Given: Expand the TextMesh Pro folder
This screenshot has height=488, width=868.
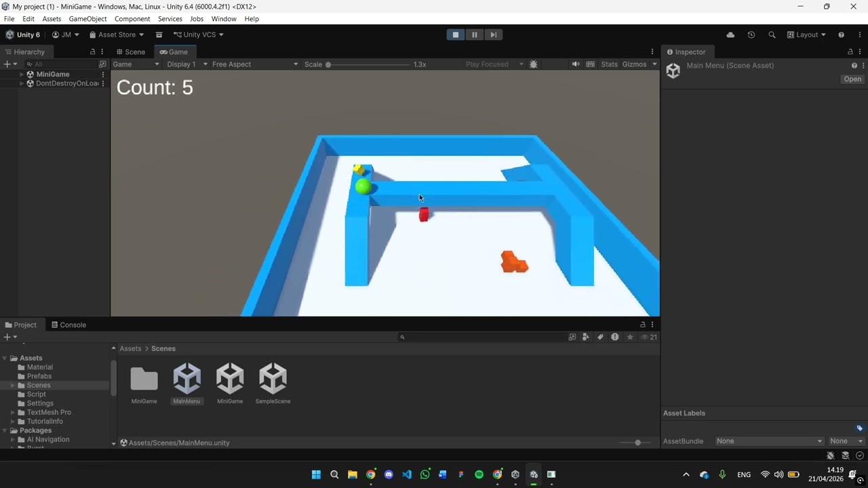Looking at the screenshot, I should click(x=12, y=412).
